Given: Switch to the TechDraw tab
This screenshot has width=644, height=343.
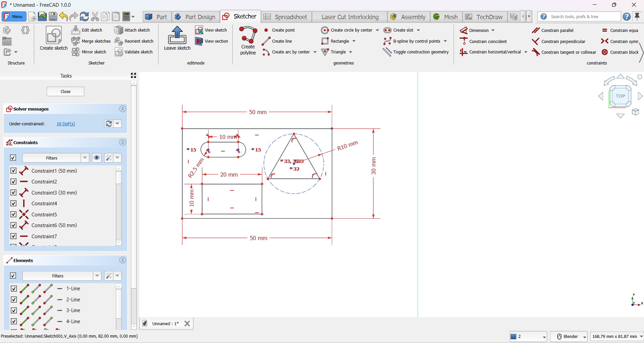Looking at the screenshot, I should pyautogui.click(x=484, y=17).
